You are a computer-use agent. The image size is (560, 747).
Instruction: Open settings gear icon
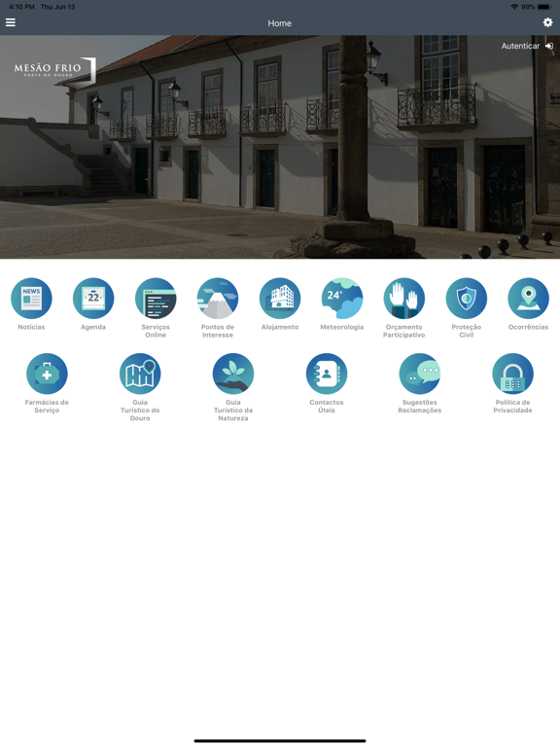547,22
